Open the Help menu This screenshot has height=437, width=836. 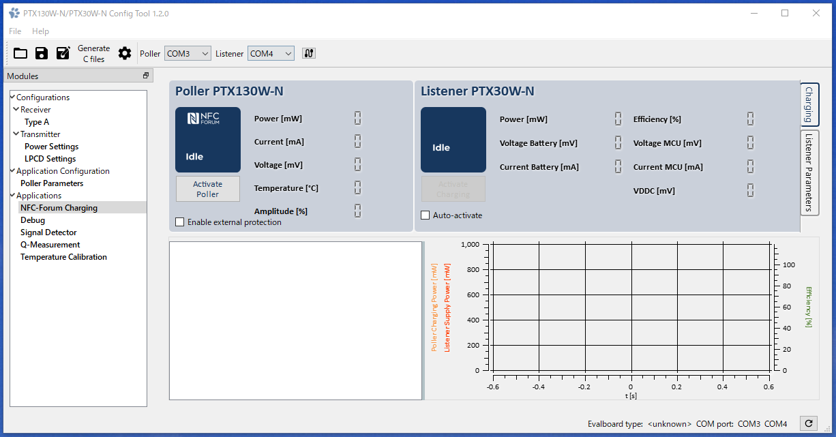pos(41,31)
